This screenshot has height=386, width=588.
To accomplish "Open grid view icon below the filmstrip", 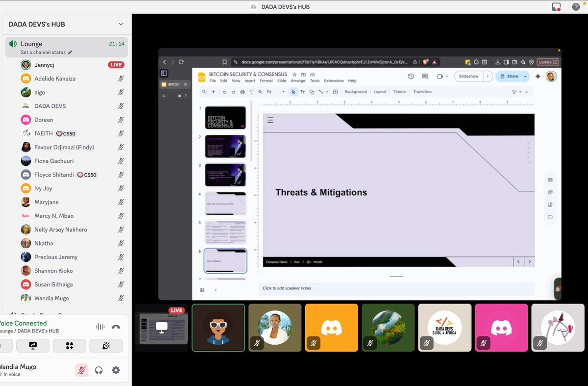I will click(202, 290).
